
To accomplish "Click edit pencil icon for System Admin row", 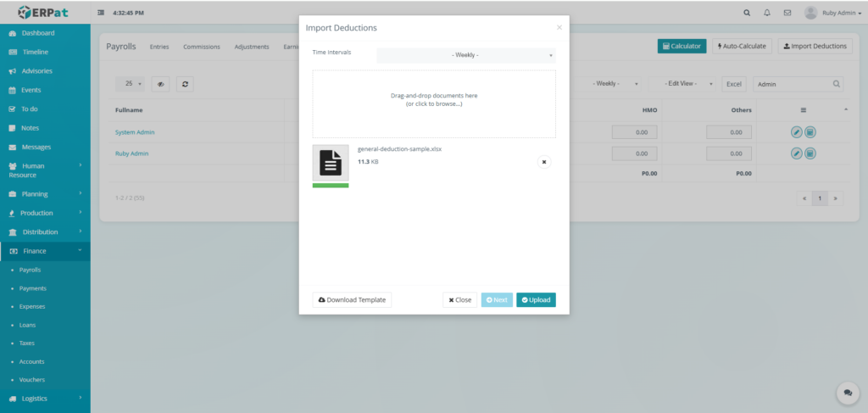I will point(797,132).
